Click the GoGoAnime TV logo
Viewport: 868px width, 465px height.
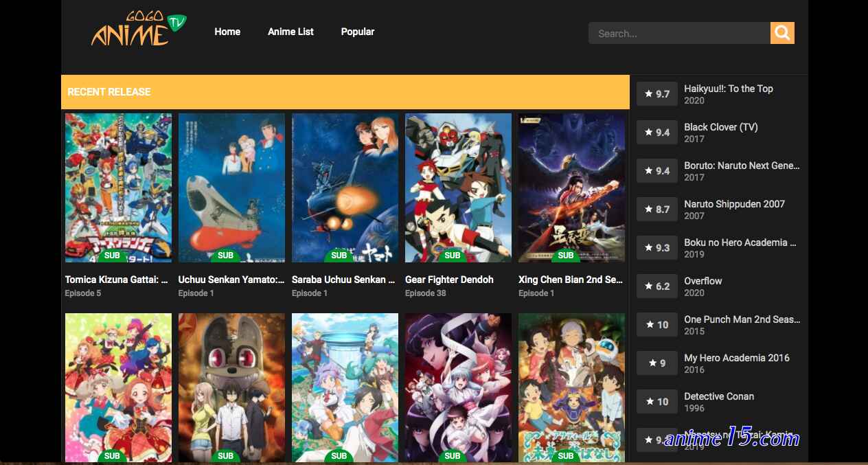(x=139, y=30)
